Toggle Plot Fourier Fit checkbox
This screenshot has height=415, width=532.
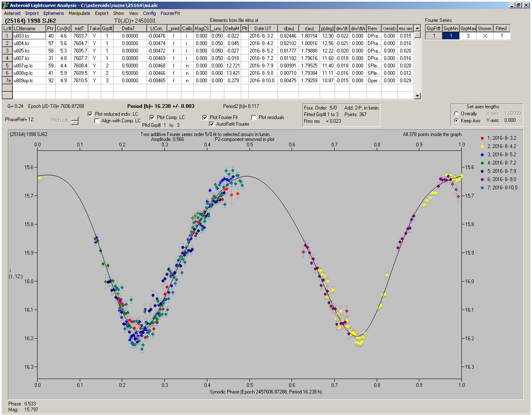pos(205,117)
